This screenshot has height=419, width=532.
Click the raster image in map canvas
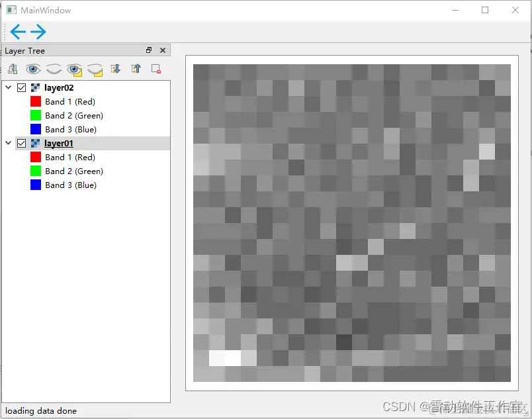point(352,223)
